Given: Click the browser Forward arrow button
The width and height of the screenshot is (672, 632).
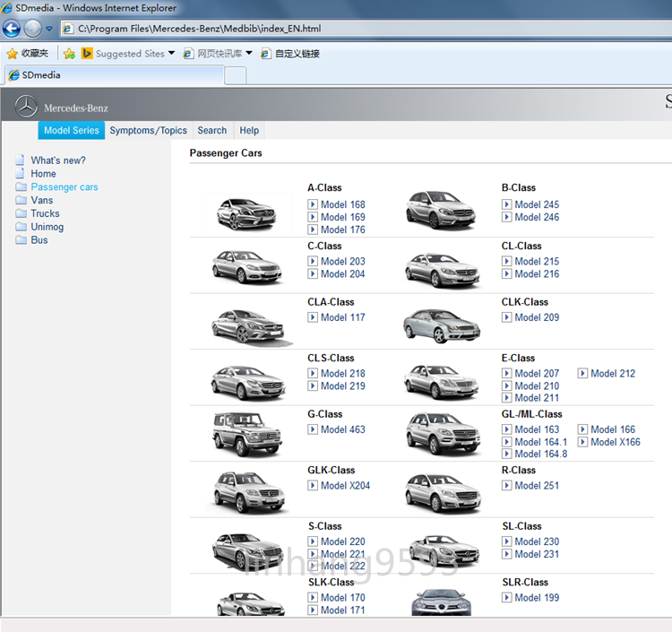Looking at the screenshot, I should pyautogui.click(x=32, y=29).
